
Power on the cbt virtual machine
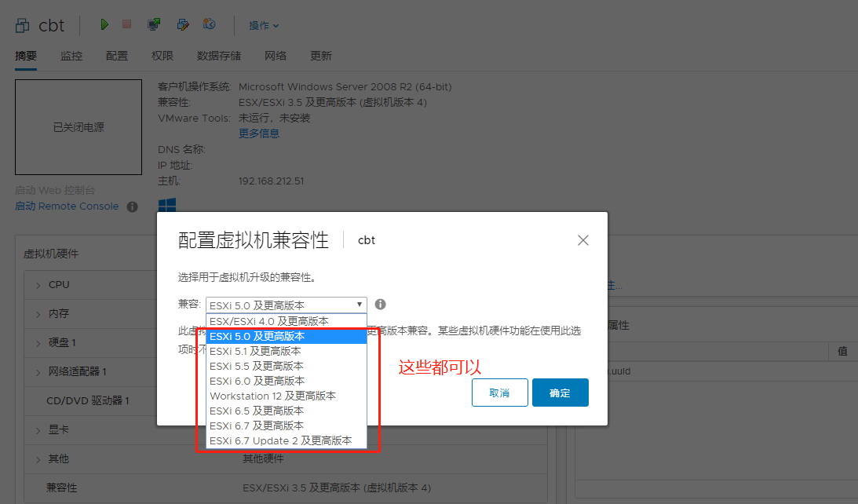click(x=104, y=24)
